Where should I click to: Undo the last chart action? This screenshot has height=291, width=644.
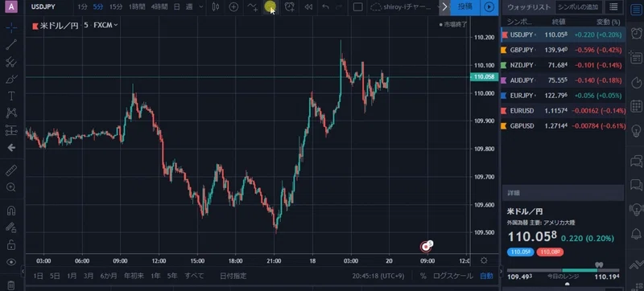[326, 7]
